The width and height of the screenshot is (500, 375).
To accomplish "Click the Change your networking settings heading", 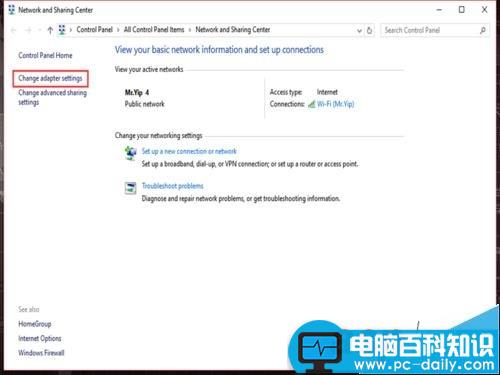I will (159, 135).
